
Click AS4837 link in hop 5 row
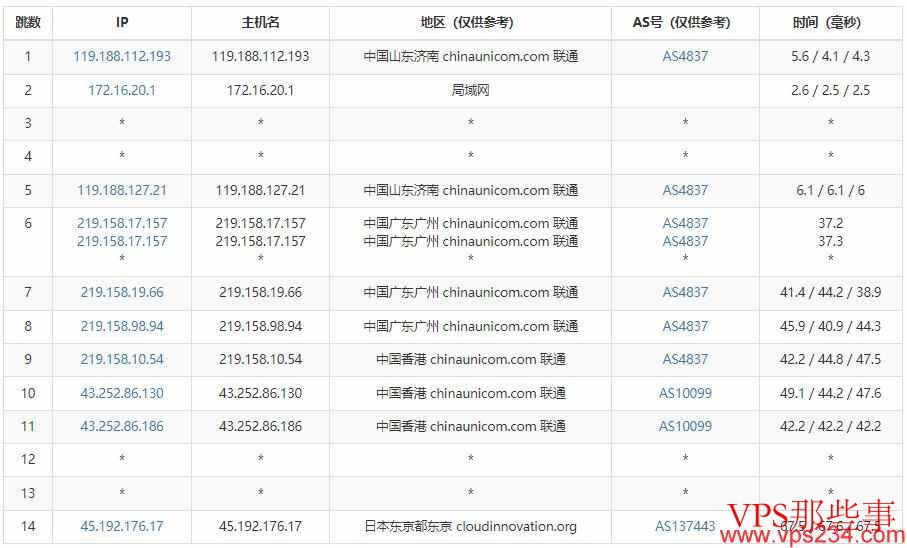tap(685, 190)
